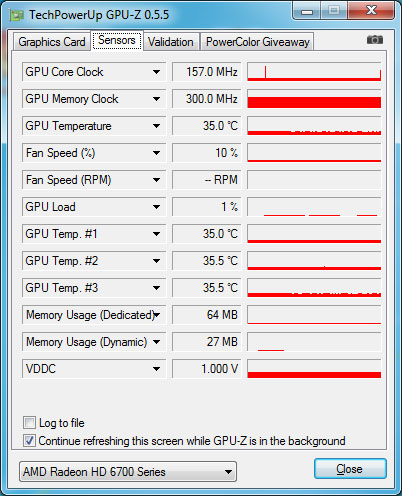Open the Validation tab
This screenshot has width=402, height=496.
pos(171,42)
